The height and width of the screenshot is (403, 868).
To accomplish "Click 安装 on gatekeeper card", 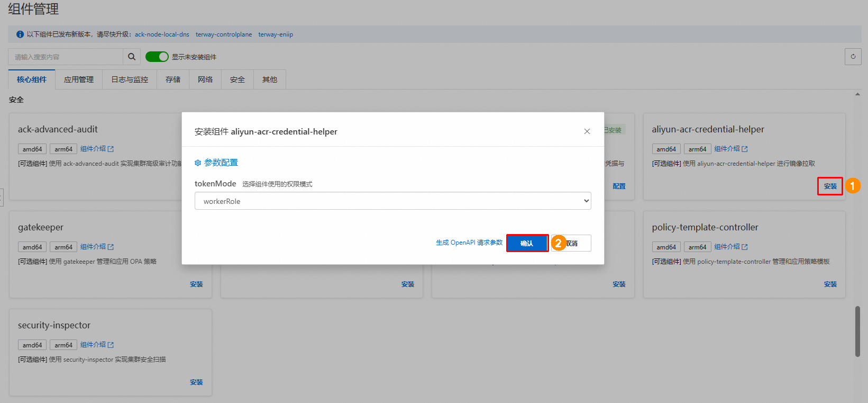I will point(197,284).
